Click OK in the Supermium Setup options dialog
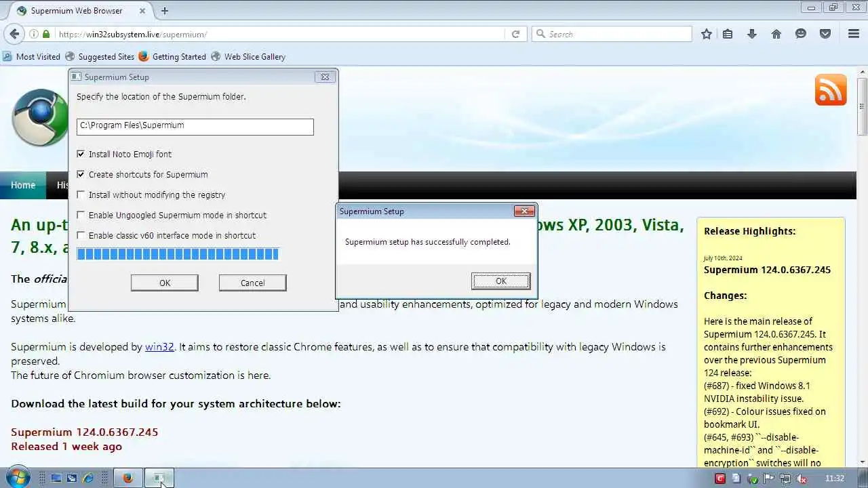The image size is (868, 488). point(165,283)
